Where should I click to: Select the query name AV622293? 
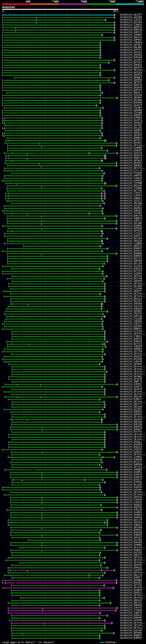8,7
